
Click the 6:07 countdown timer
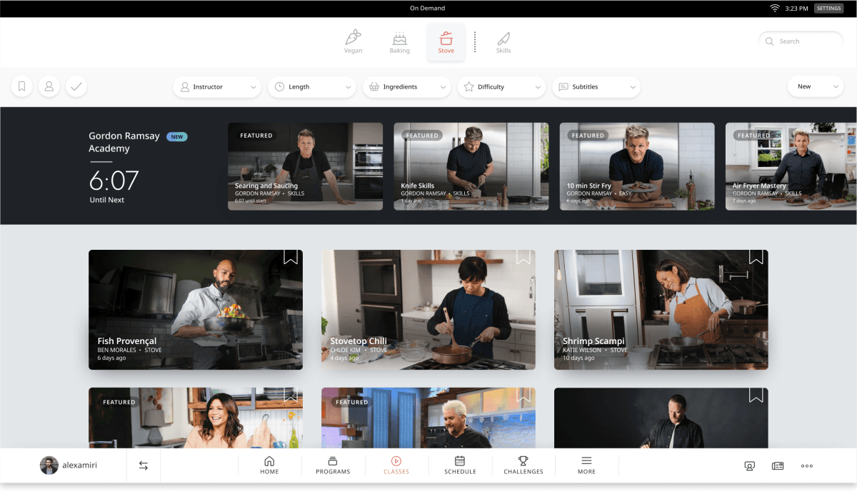114,180
